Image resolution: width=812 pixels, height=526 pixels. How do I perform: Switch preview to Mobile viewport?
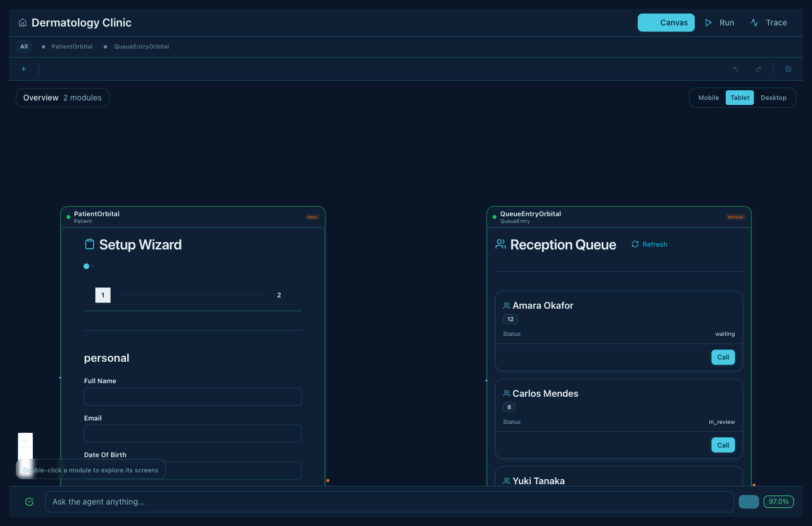pyautogui.click(x=708, y=98)
